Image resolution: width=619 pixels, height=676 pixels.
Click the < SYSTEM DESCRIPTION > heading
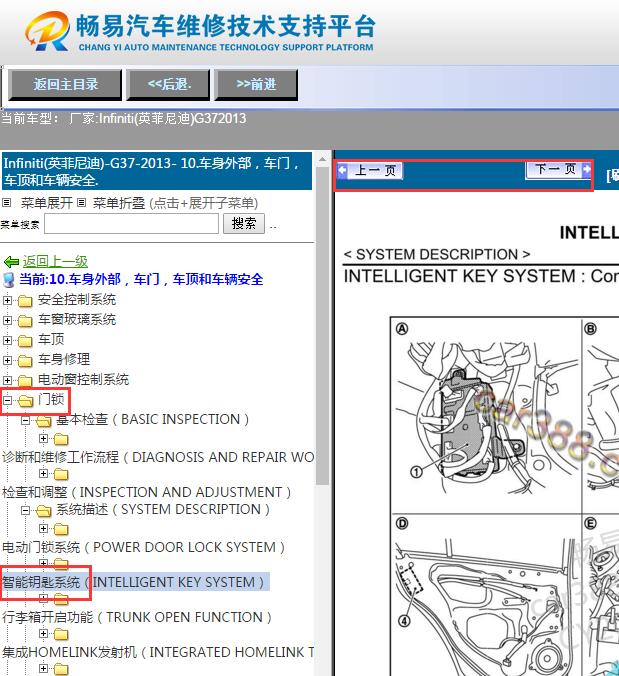pyautogui.click(x=437, y=254)
